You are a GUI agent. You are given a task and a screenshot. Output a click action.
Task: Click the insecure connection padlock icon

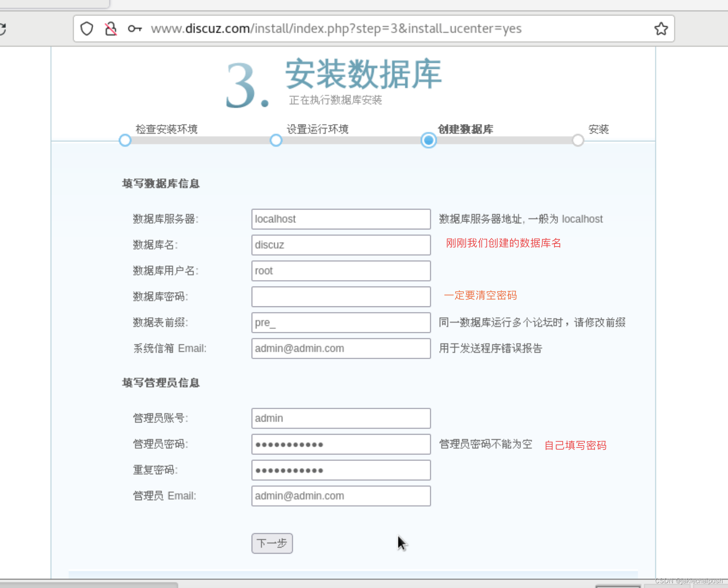pyautogui.click(x=110, y=29)
